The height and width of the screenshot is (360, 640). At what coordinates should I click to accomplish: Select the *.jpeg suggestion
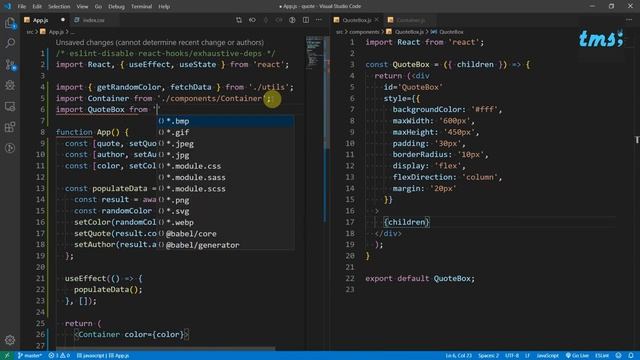(x=226, y=144)
